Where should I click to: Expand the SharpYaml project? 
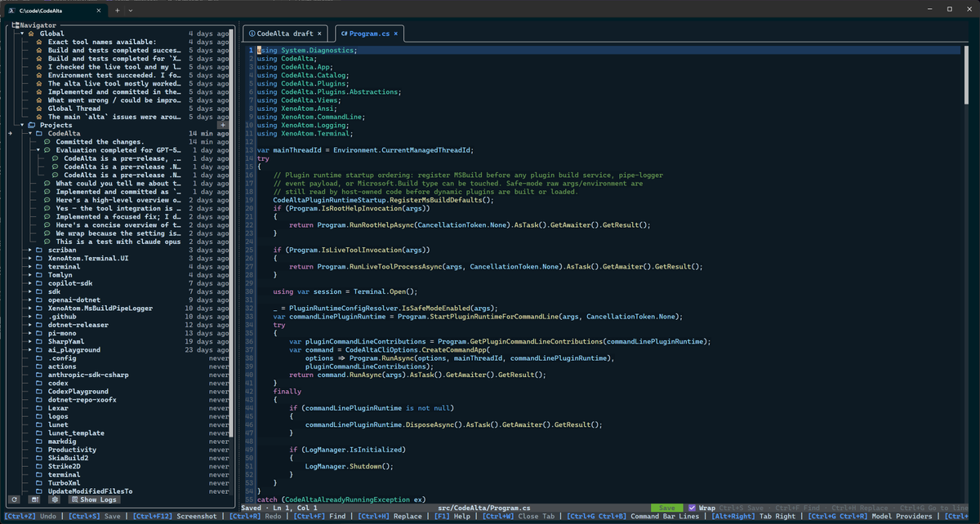click(x=30, y=341)
